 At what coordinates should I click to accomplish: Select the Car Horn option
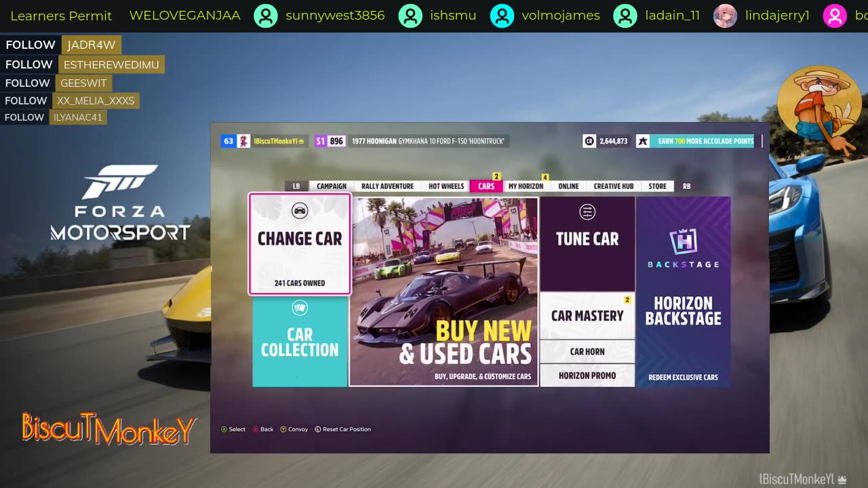(x=587, y=351)
